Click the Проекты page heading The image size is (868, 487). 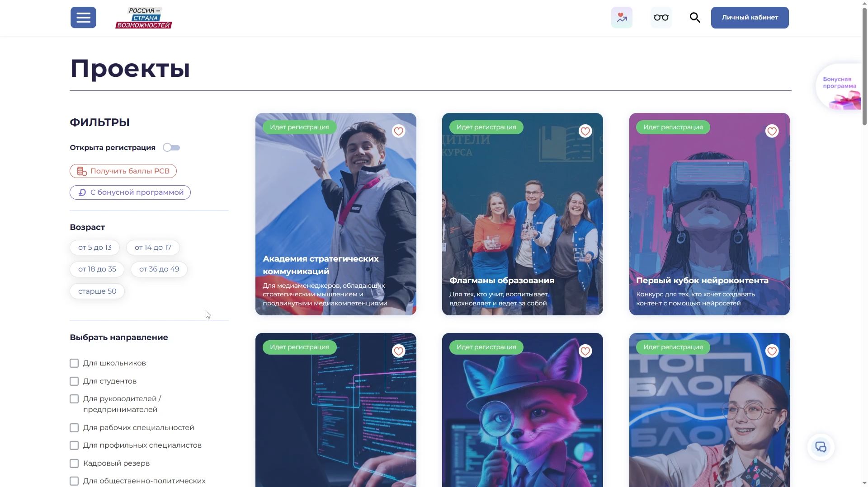click(x=130, y=69)
